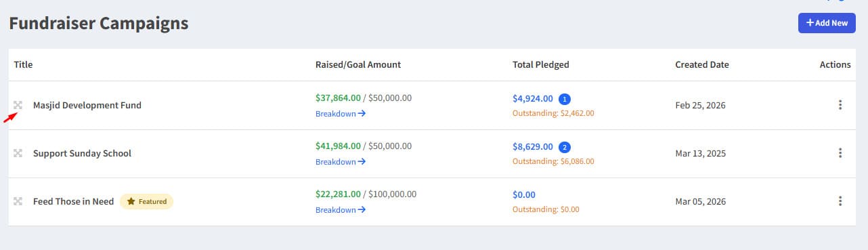Click the Title column header
This screenshot has width=868, height=250.
23,64
